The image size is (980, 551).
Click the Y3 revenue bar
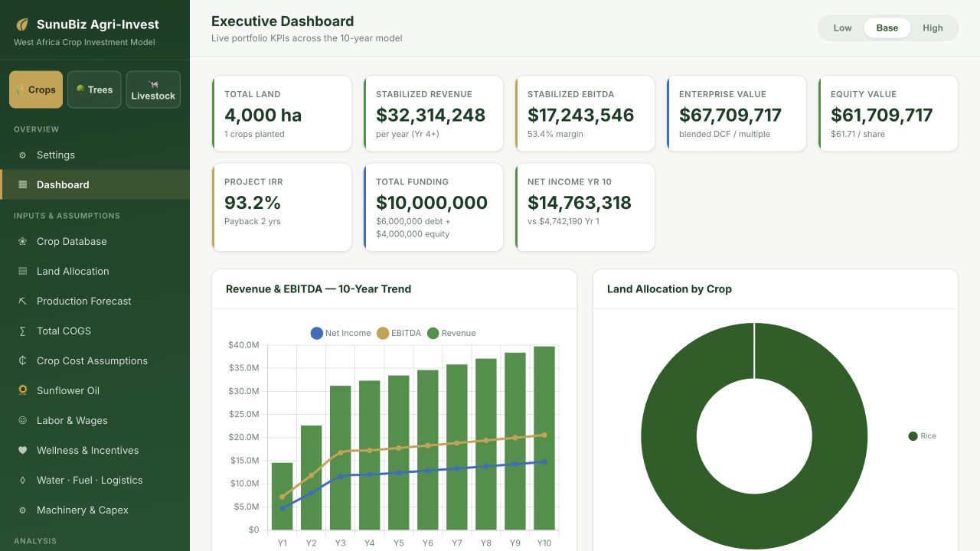(x=341, y=458)
